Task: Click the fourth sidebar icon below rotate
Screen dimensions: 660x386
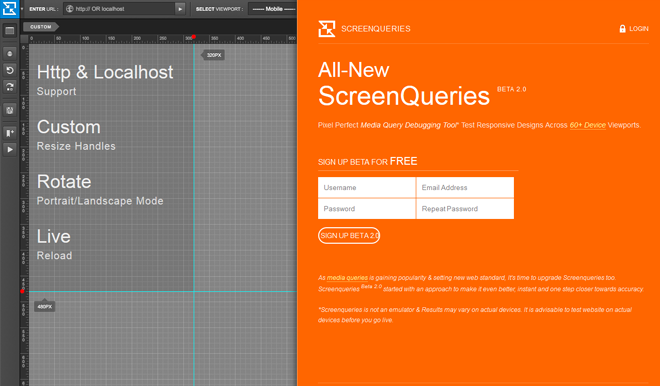Action: click(x=10, y=110)
